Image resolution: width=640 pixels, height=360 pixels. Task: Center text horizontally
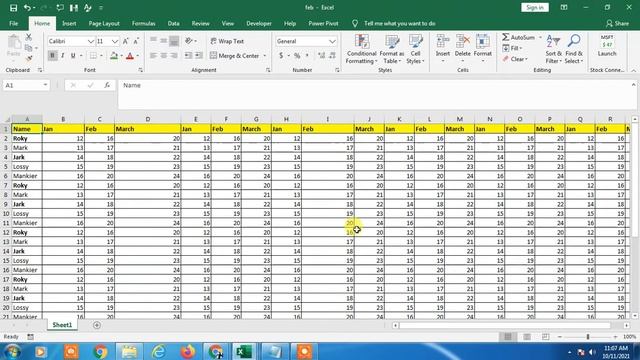point(163,56)
